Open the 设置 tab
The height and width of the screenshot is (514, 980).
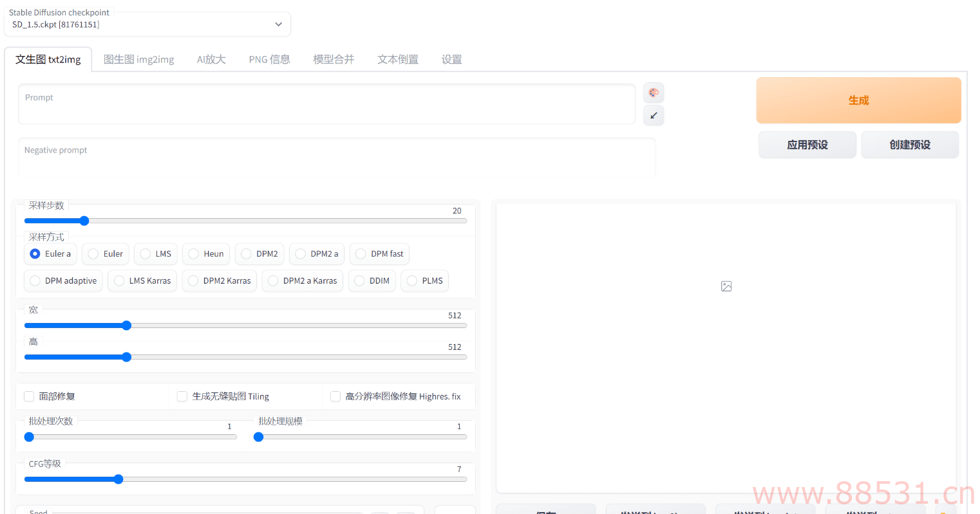coord(452,59)
